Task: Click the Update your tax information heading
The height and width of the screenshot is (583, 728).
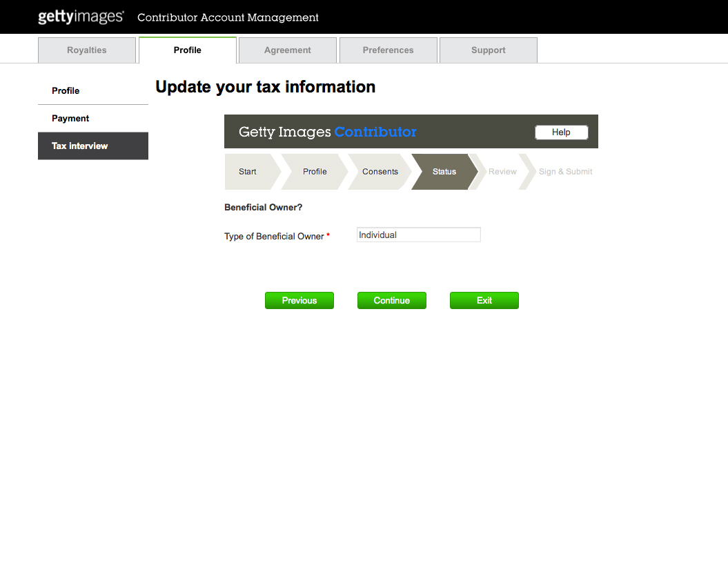Action: (x=266, y=87)
